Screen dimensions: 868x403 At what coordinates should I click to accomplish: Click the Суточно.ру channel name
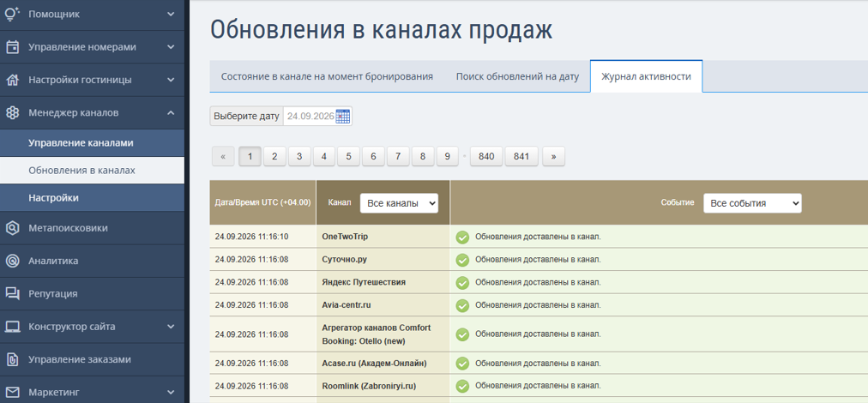(344, 259)
